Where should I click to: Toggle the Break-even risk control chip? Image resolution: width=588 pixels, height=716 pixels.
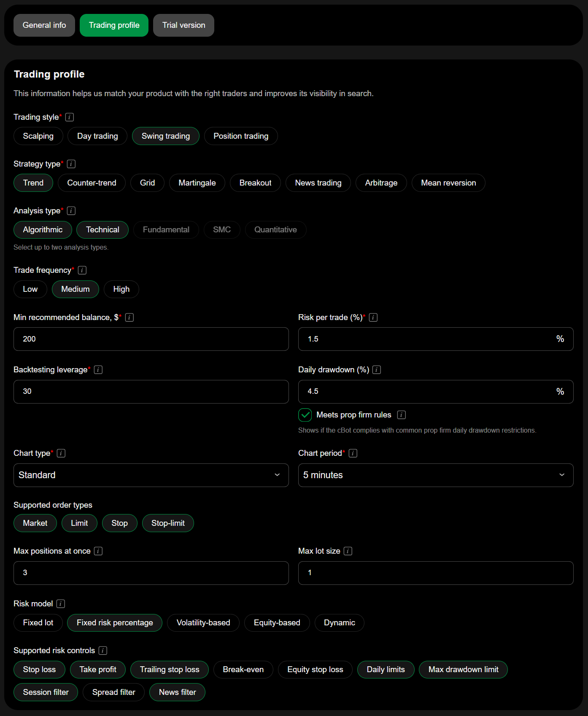coord(243,670)
